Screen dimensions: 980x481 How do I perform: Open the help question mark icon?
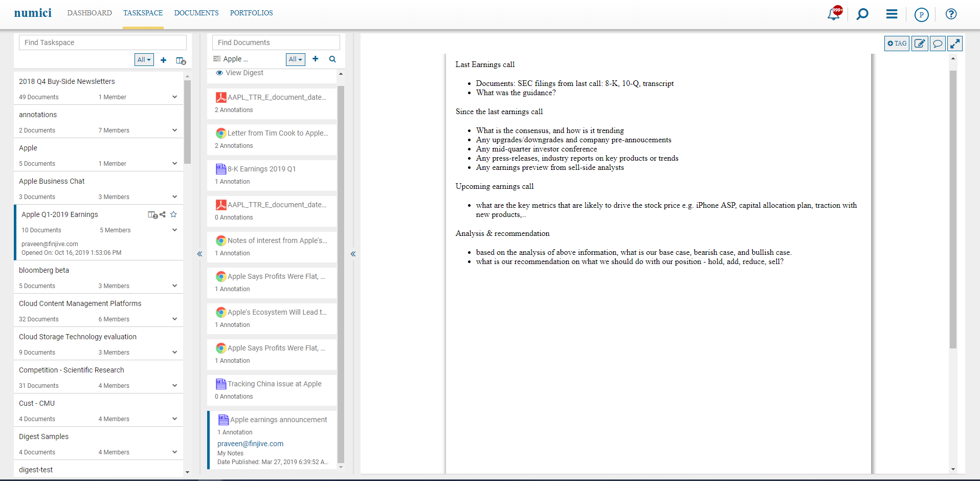point(951,14)
